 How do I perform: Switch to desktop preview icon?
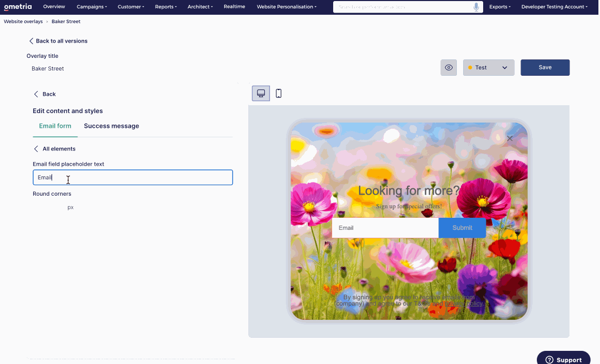[x=261, y=93]
